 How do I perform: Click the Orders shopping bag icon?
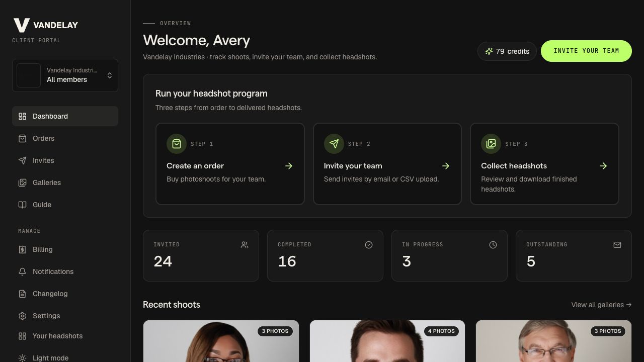pyautogui.click(x=22, y=138)
